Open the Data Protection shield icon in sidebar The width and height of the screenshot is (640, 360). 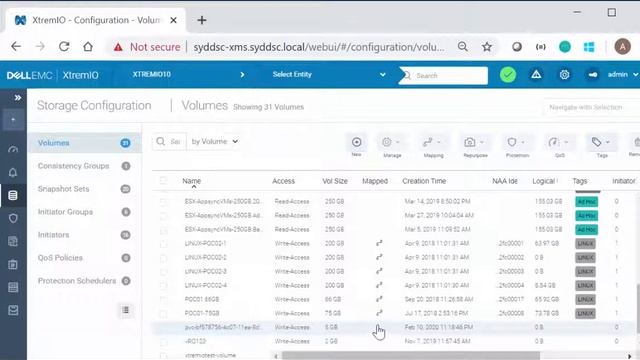(13, 218)
